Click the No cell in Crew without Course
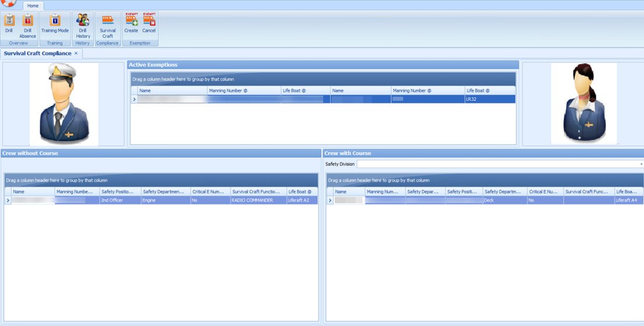Screen dimensions: 644x326 pyautogui.click(x=211, y=201)
